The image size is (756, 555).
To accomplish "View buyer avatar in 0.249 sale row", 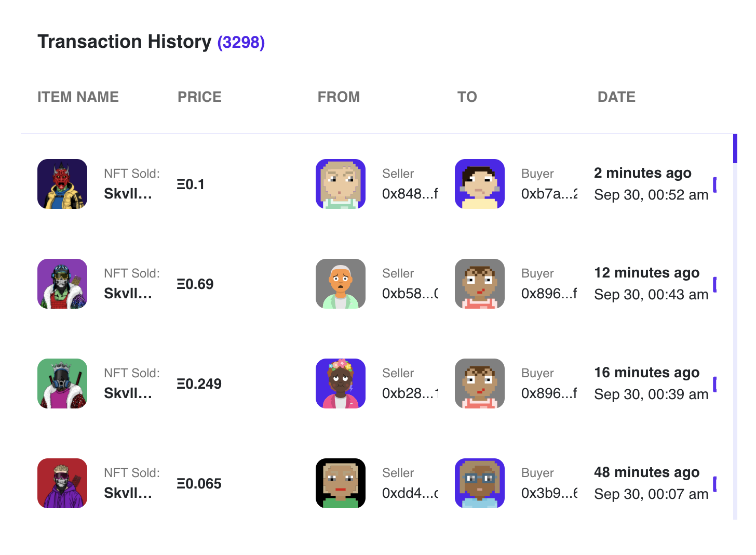I will (x=480, y=384).
